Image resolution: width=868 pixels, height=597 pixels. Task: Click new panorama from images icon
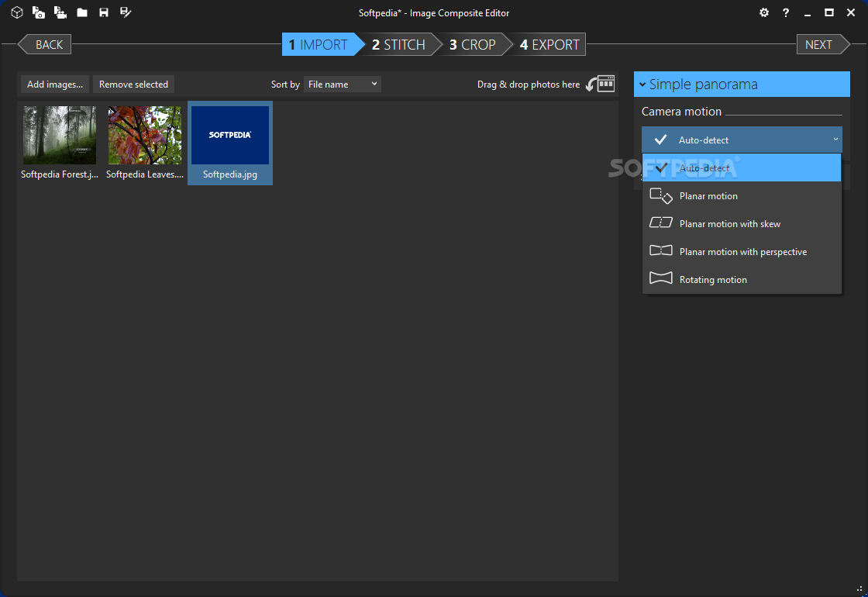(38, 12)
